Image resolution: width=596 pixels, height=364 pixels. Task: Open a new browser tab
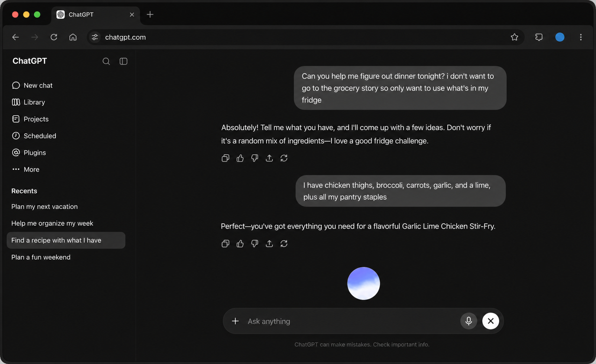(150, 14)
